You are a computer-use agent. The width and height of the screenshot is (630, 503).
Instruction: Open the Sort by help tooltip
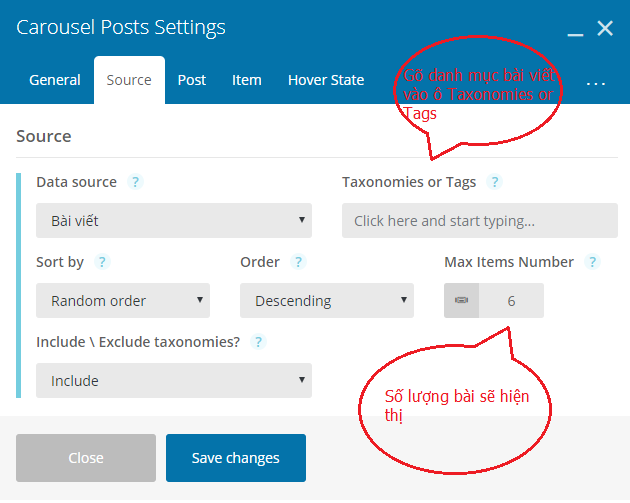click(102, 262)
